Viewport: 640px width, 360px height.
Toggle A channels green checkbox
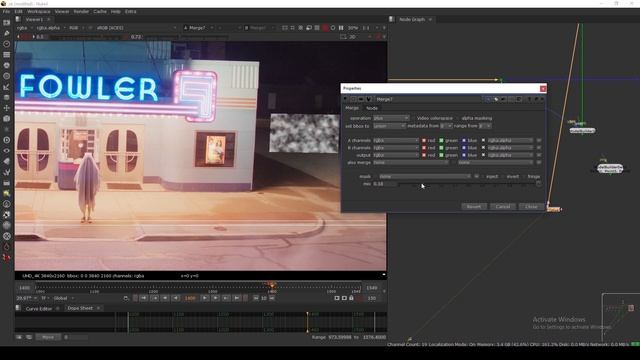pos(441,140)
